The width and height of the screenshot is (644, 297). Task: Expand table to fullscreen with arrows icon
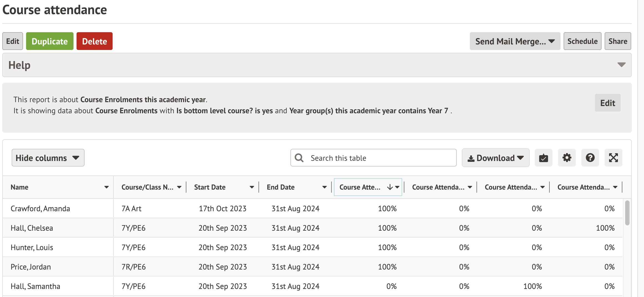tap(613, 158)
